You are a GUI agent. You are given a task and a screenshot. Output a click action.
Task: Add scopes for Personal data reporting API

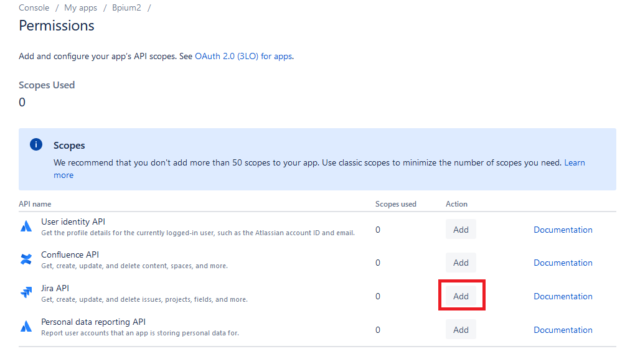point(461,330)
